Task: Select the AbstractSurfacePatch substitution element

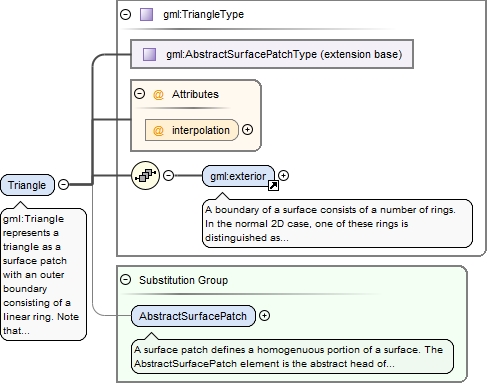Action: point(193,316)
